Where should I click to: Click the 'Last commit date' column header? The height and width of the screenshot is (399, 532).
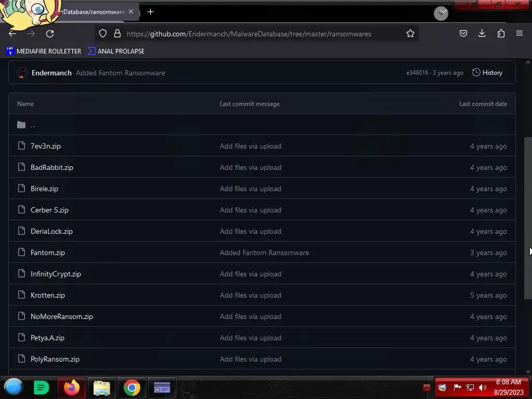click(483, 104)
